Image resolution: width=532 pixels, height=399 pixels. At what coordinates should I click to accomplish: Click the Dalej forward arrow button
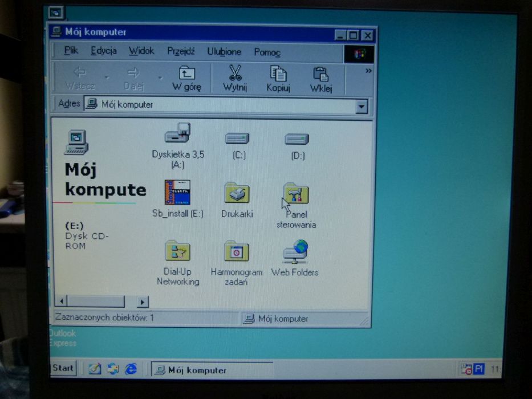click(x=133, y=79)
